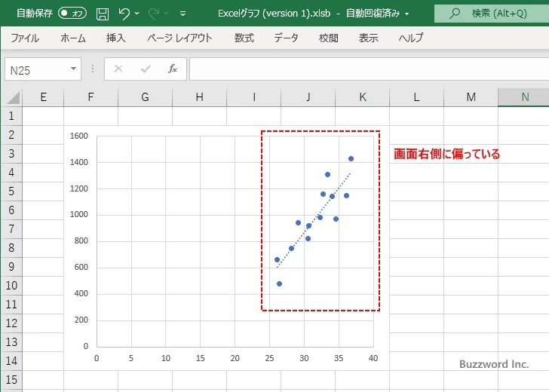This screenshot has width=549, height=392.
Task: Click the formula bar input field
Action: 368,69
